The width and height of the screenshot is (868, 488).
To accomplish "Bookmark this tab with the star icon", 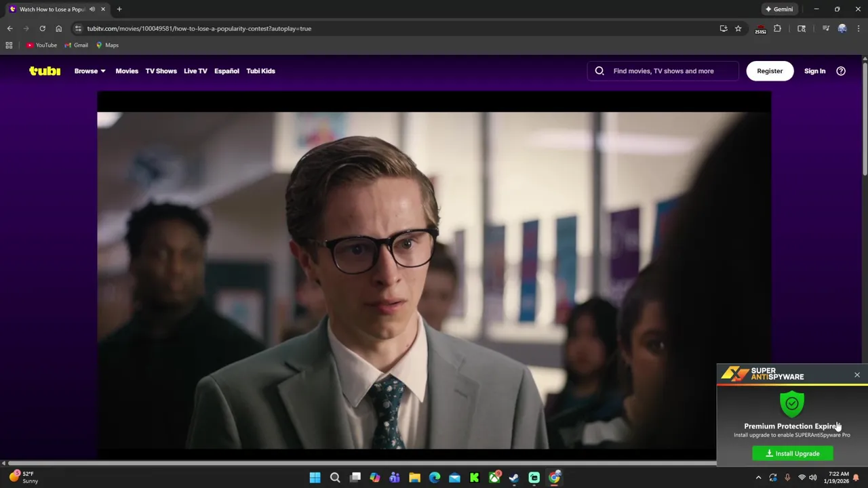I will click(738, 28).
